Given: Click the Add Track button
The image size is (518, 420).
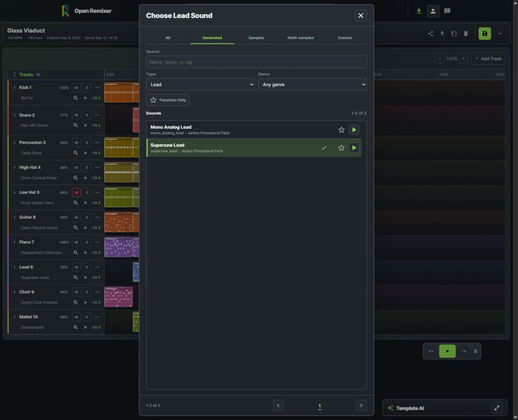Looking at the screenshot, I should click(488, 59).
